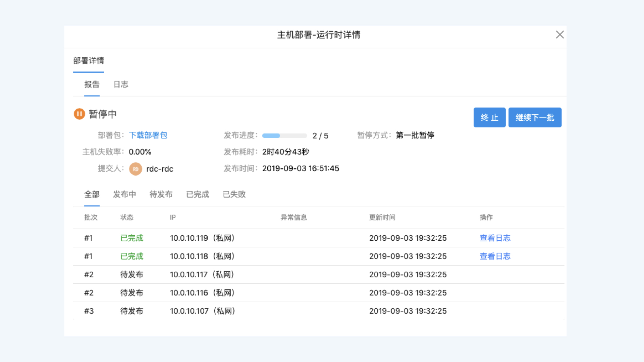Image resolution: width=644 pixels, height=362 pixels.
Task: Click the 0.00% host failure rate
Action: point(140,152)
